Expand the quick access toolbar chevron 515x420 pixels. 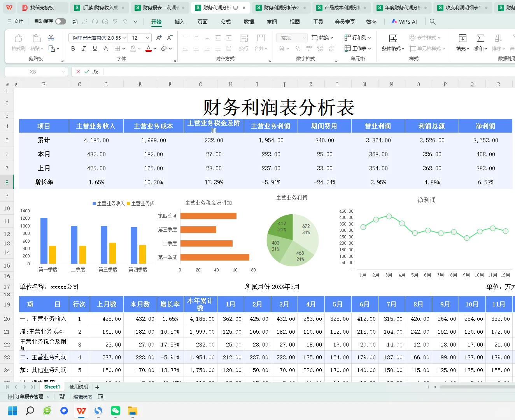(135, 21)
